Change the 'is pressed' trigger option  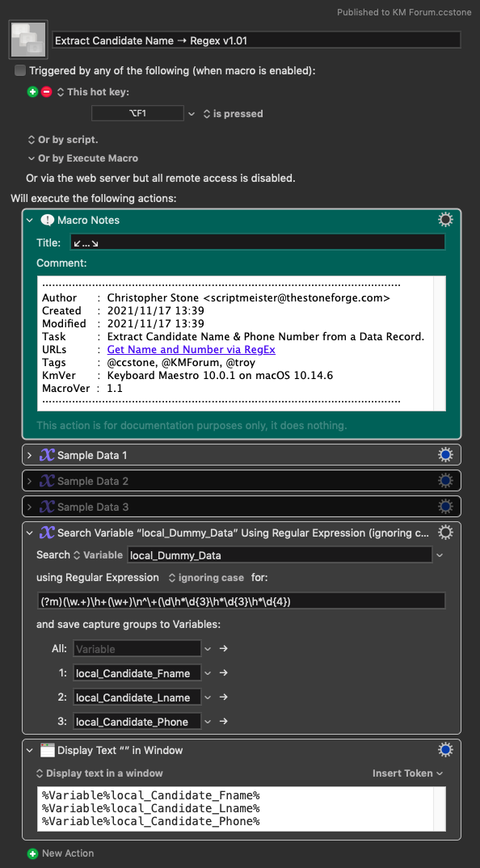[233, 113]
